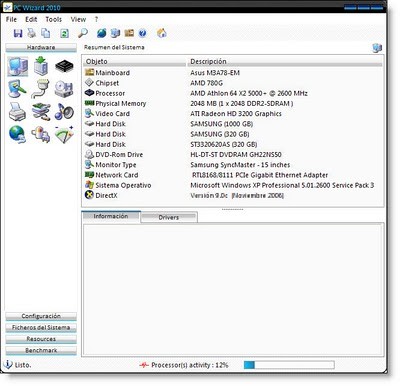The image size is (400, 386).
Task: Click the Save (floppy disk) toolbar icon
Action: 18,33
